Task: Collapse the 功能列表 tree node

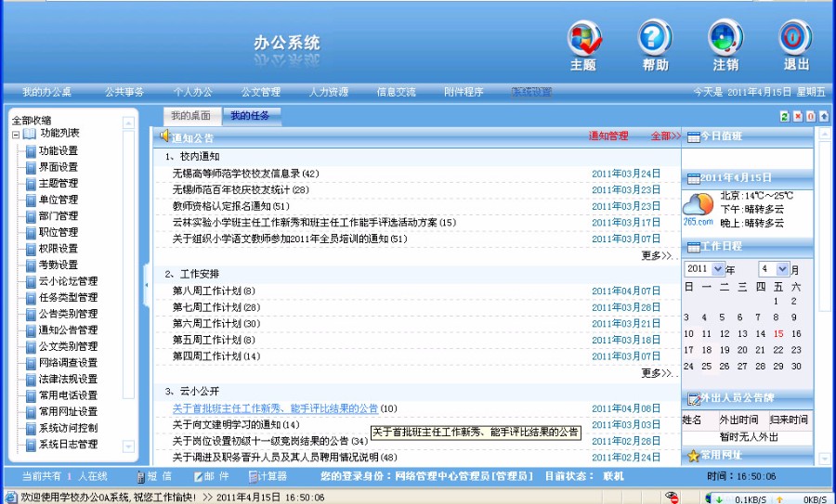Action: click(x=16, y=135)
